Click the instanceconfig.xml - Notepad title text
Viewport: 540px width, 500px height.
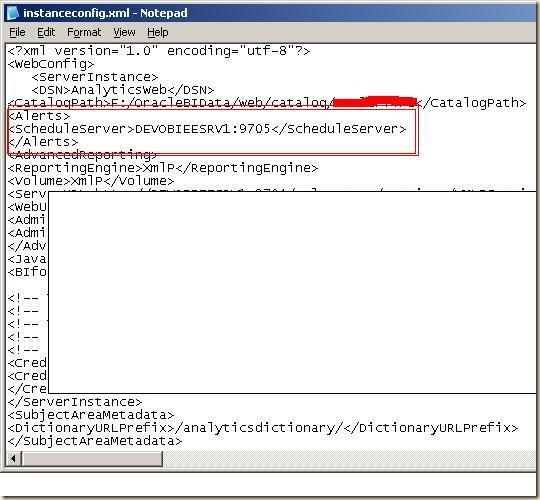pyautogui.click(x=105, y=13)
